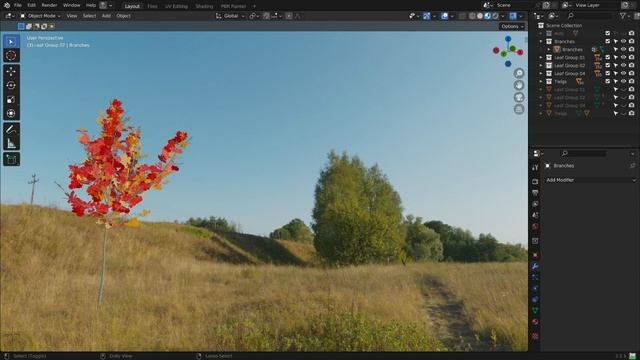Switch to the UV Editing workspace tab
The height and width of the screenshot is (360, 640).
[x=176, y=6]
